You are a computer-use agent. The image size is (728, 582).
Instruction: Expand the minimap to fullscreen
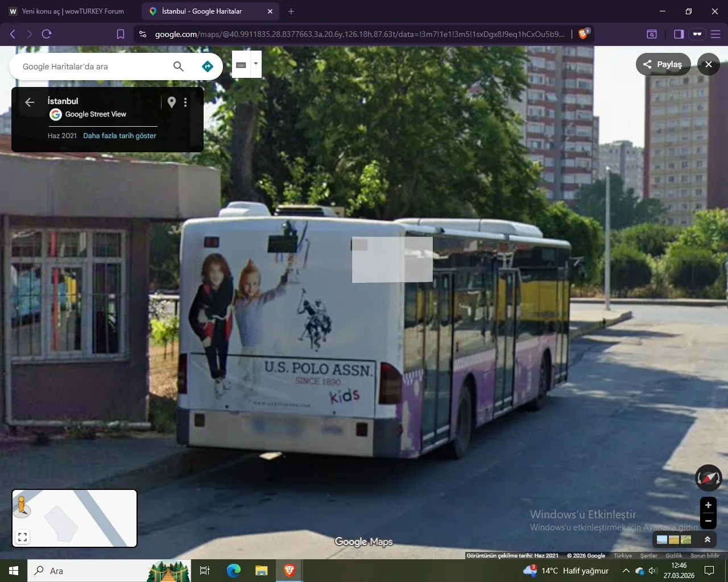pos(23,537)
